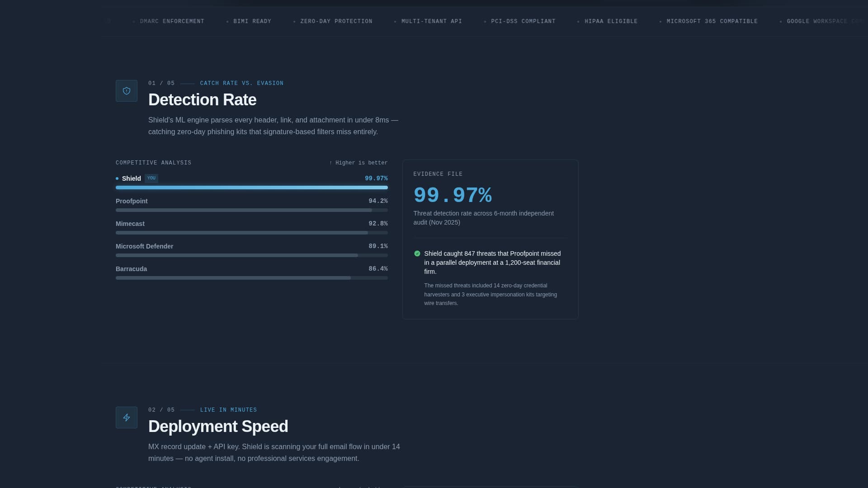Click the green checkmark icon in Evidence File
This screenshot has width=868, height=488.
click(417, 253)
